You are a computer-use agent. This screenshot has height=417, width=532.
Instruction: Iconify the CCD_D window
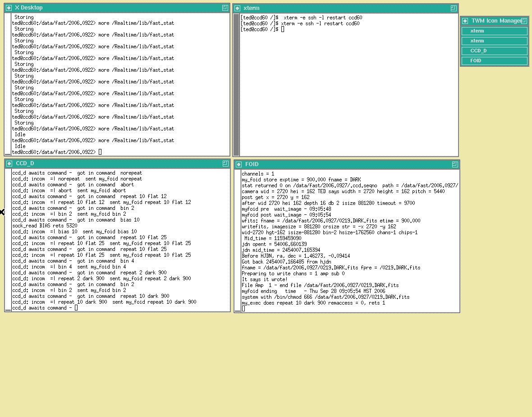[9, 163]
